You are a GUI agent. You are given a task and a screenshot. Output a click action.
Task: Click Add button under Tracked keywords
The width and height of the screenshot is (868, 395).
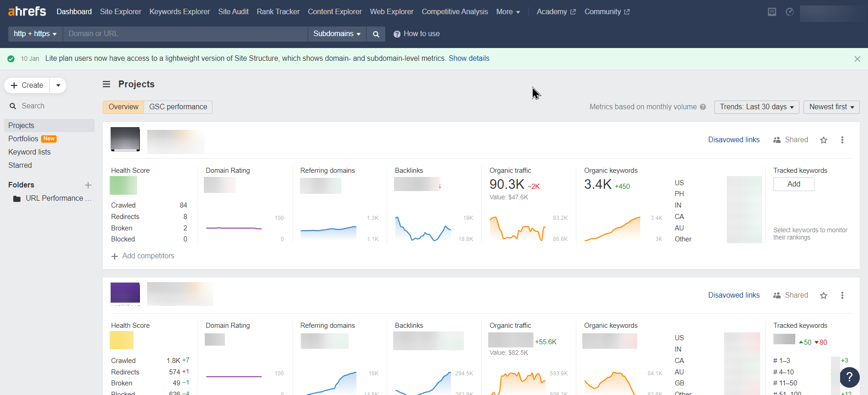(x=793, y=184)
